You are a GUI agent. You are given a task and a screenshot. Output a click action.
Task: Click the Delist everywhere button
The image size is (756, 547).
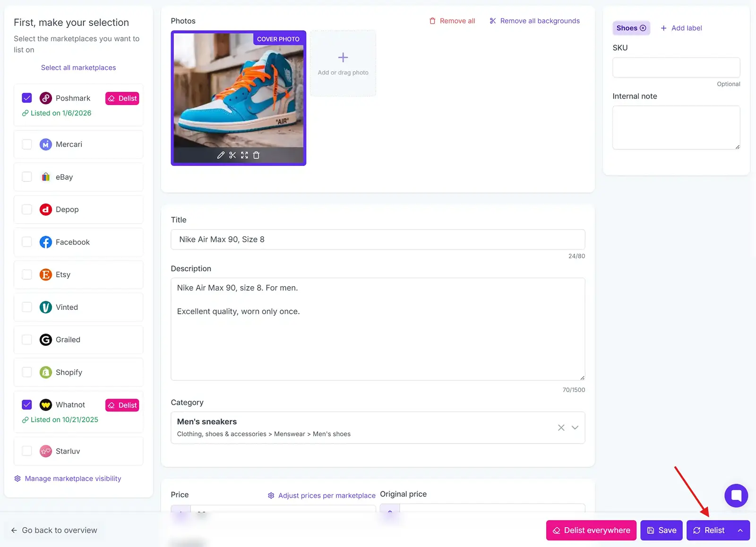tap(591, 530)
